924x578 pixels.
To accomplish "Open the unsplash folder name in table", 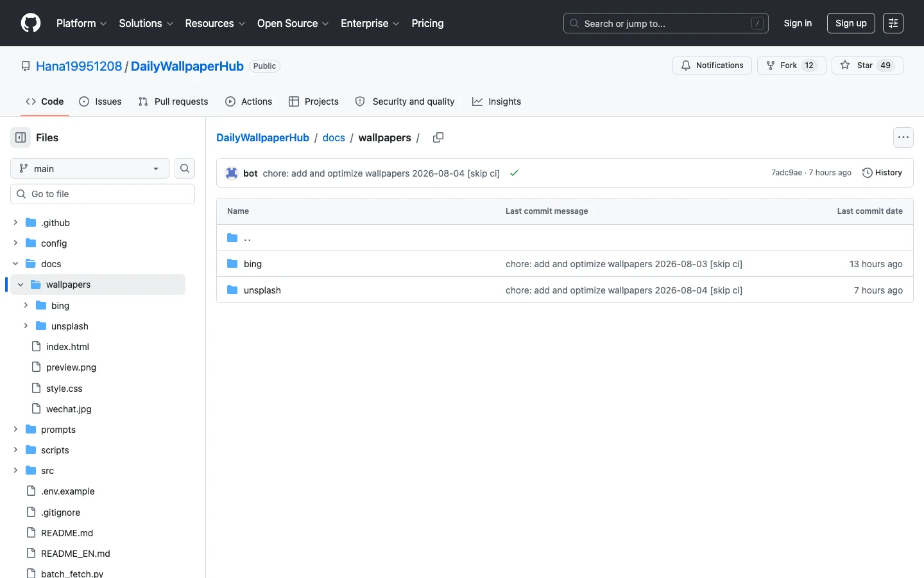I will 262,290.
